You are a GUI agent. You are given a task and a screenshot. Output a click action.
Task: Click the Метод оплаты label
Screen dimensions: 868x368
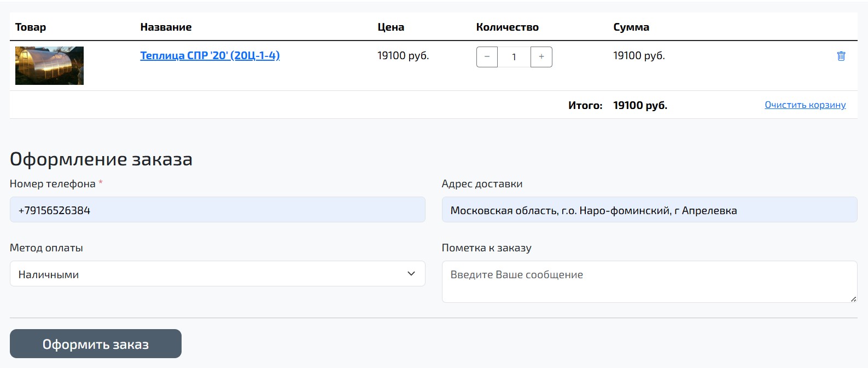coord(46,248)
